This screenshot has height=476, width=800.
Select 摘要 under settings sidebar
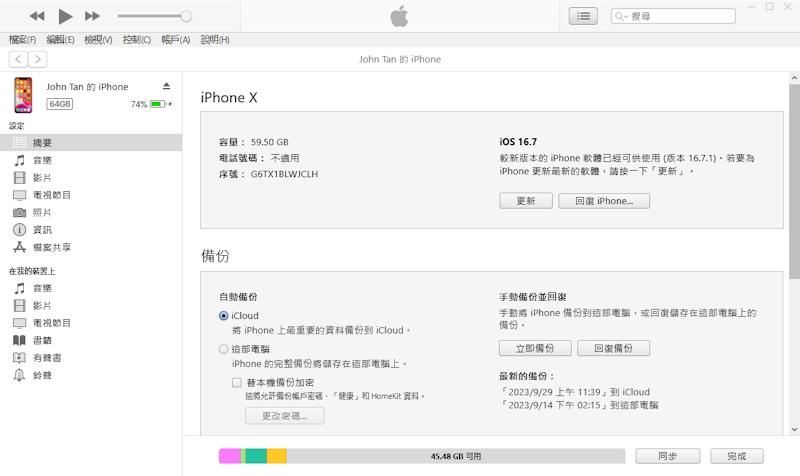tap(91, 142)
